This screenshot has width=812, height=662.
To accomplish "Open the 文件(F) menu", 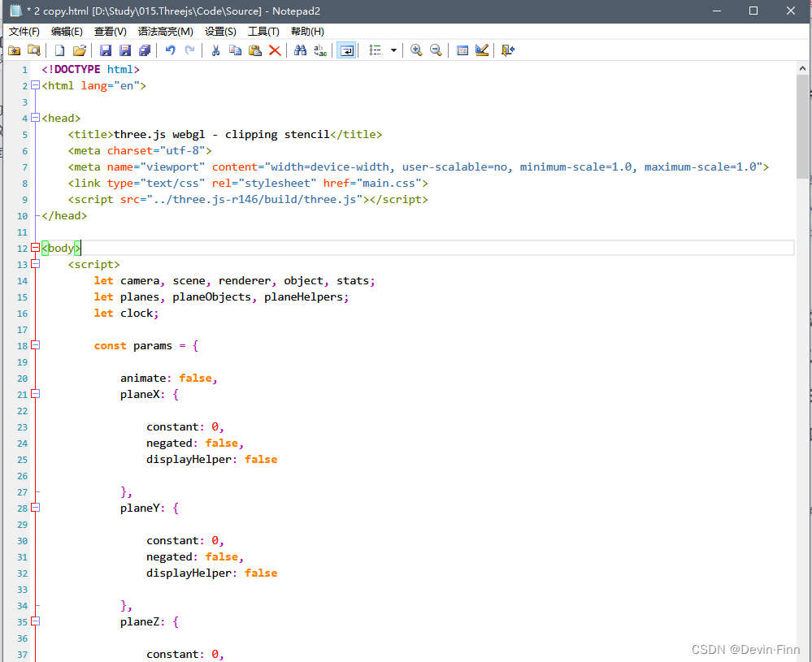I will tap(24, 32).
